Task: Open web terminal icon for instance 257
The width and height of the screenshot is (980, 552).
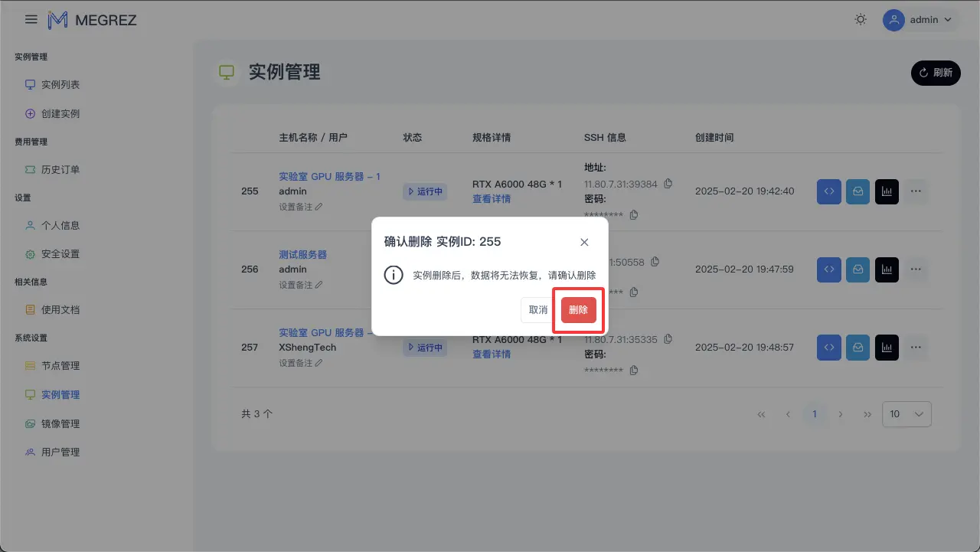Action: pyautogui.click(x=828, y=347)
